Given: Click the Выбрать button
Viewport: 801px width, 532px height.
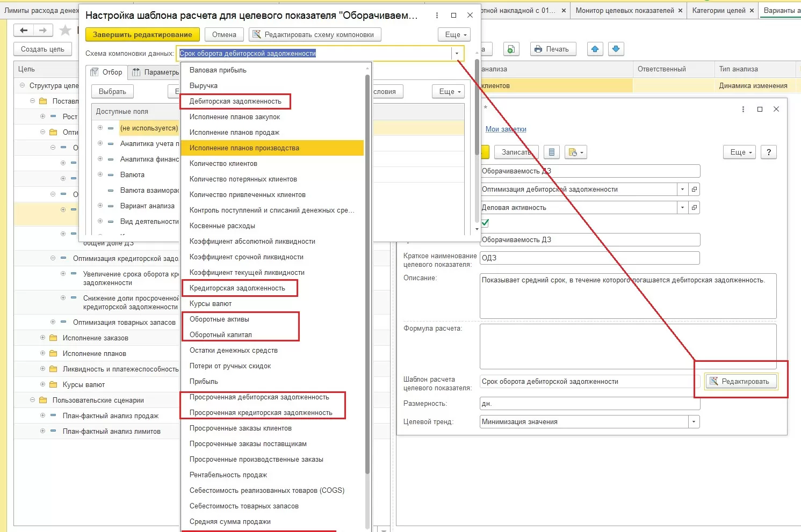Looking at the screenshot, I should (112, 92).
